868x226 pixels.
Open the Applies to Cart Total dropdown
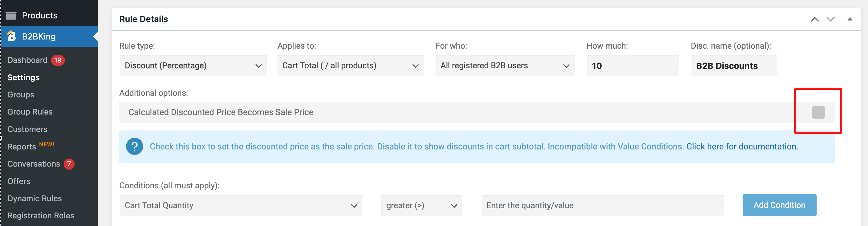click(x=351, y=66)
